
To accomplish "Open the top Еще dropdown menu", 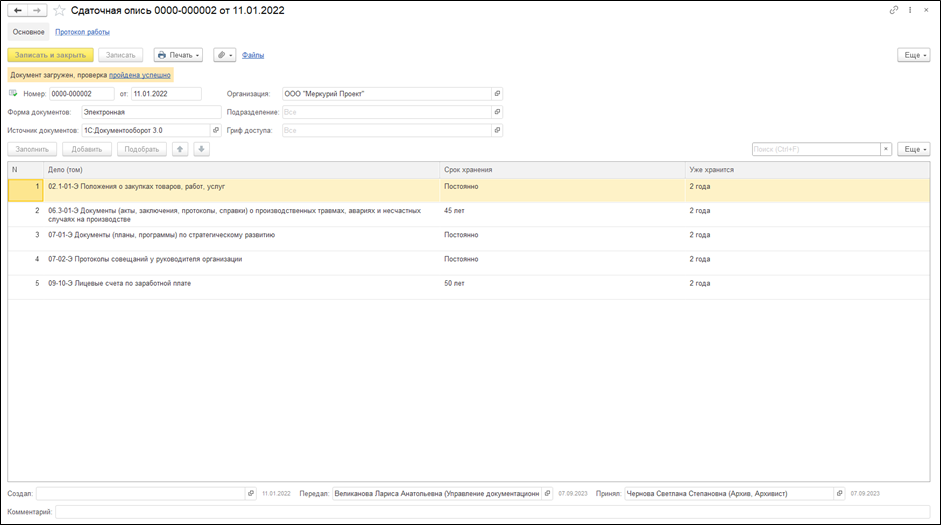I will (914, 55).
